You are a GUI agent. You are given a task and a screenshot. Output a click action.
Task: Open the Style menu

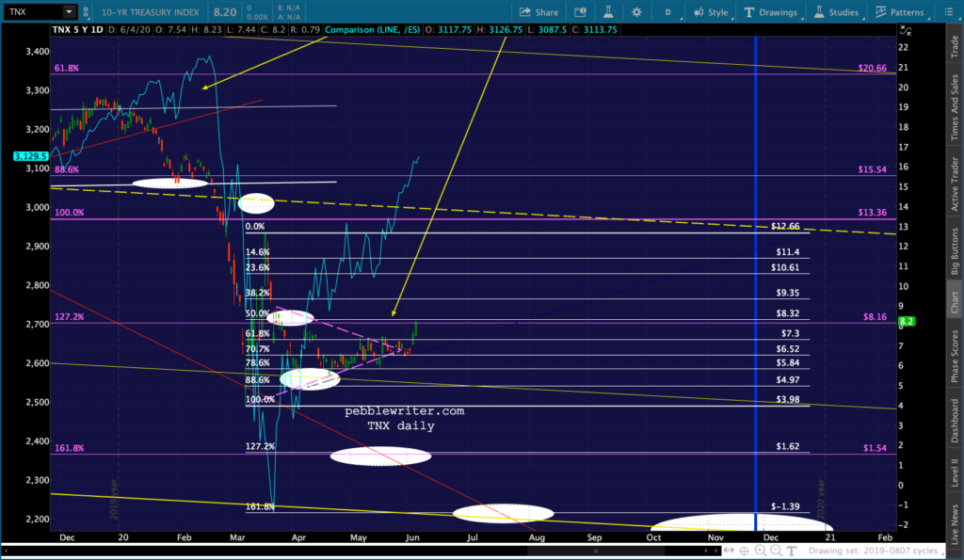[x=711, y=12]
